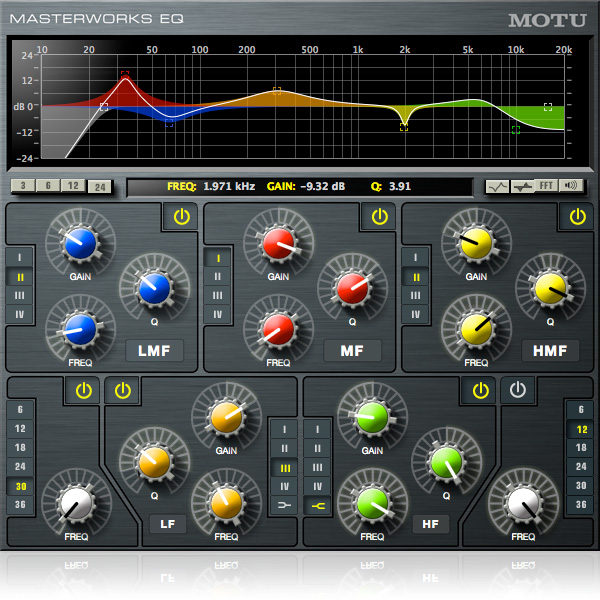The image size is (600, 600).
Task: Select type IV for HF band
Action: click(x=318, y=486)
